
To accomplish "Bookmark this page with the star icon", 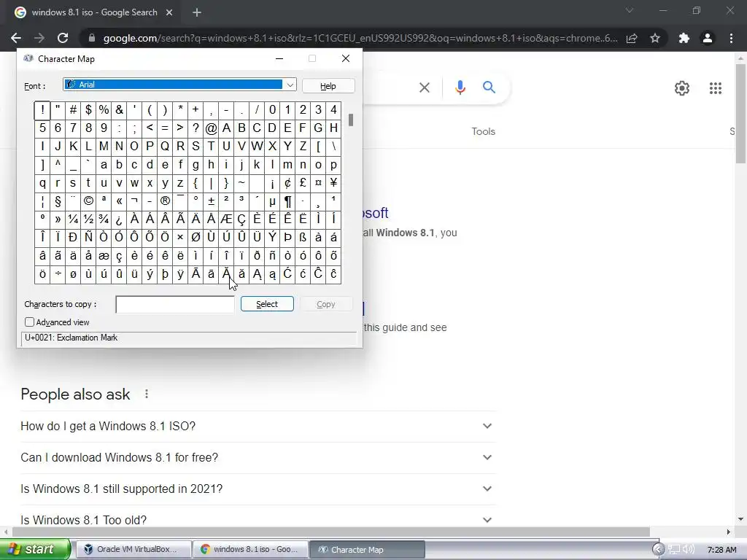I will pos(655,38).
